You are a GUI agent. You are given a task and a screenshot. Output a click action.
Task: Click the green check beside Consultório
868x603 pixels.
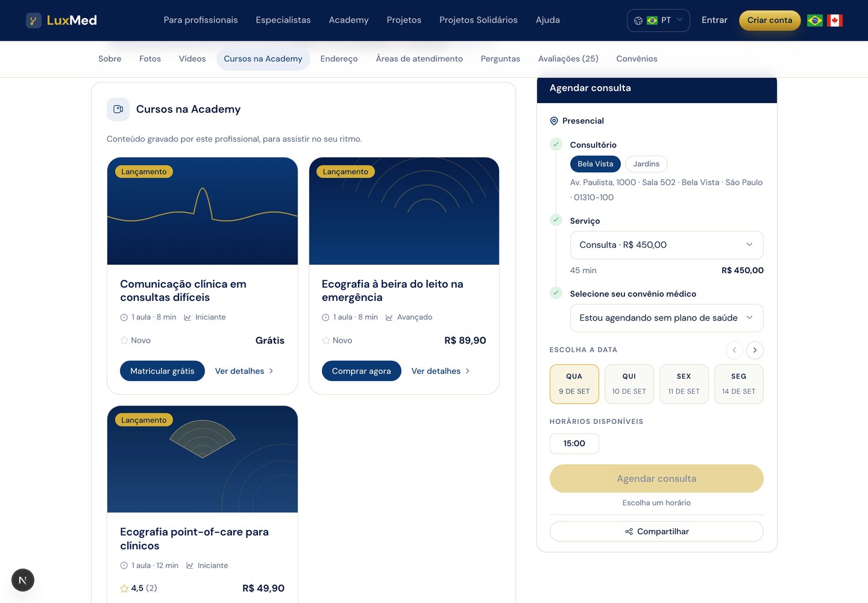coord(556,144)
